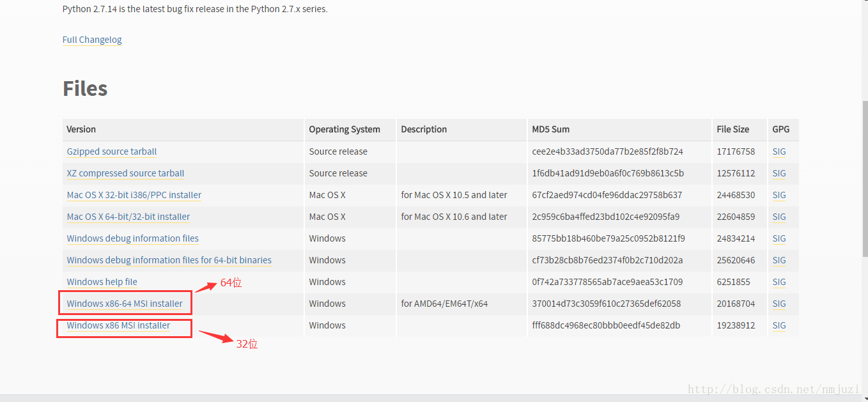Open Windows debug information files link
The height and width of the screenshot is (402, 868).
133,238
